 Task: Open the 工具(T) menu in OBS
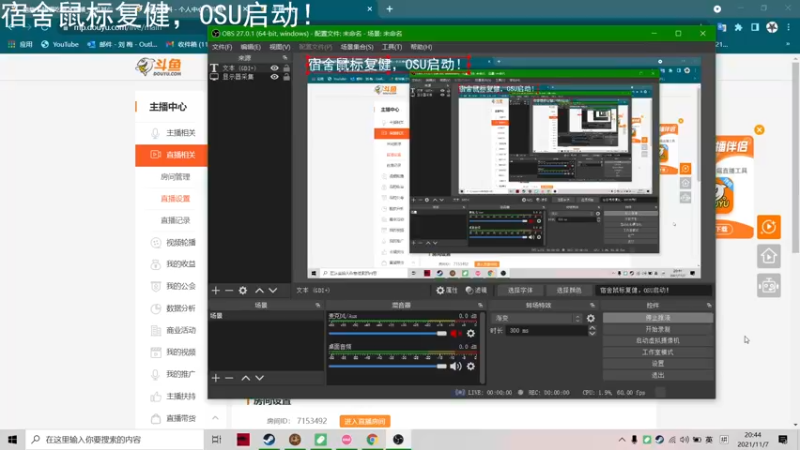point(392,47)
